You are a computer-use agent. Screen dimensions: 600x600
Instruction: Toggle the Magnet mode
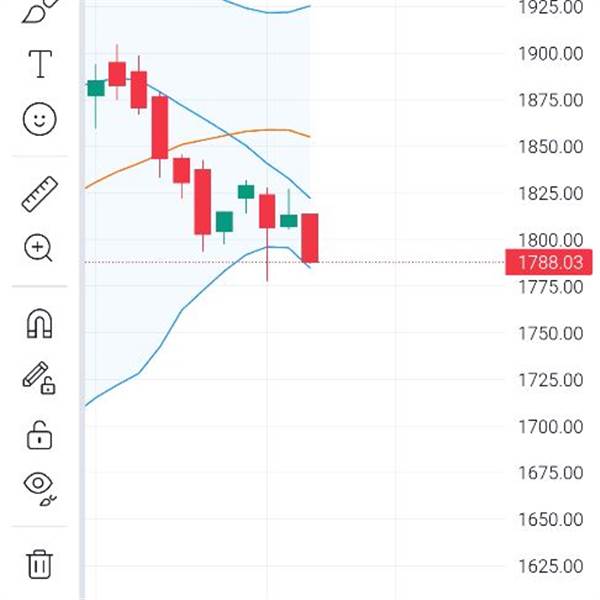click(39, 324)
